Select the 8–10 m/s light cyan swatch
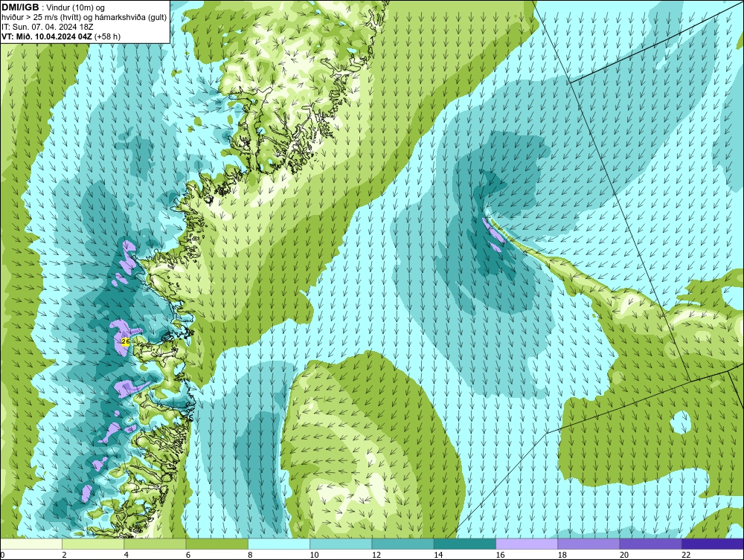Viewport: 744px width, 560px height. click(x=279, y=544)
